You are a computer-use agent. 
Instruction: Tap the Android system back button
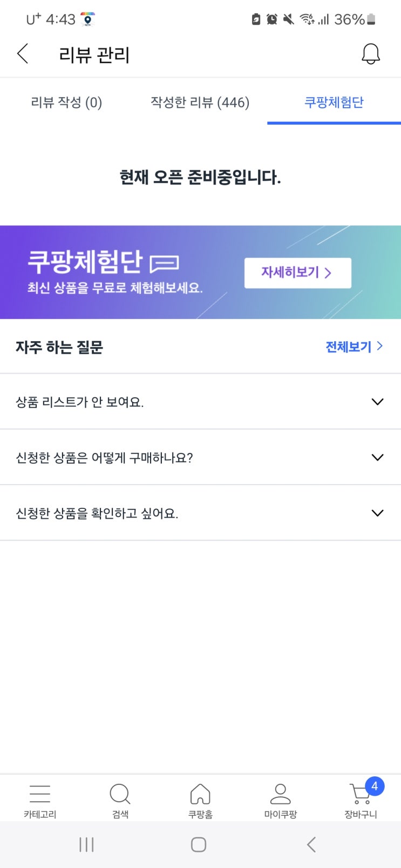(311, 844)
